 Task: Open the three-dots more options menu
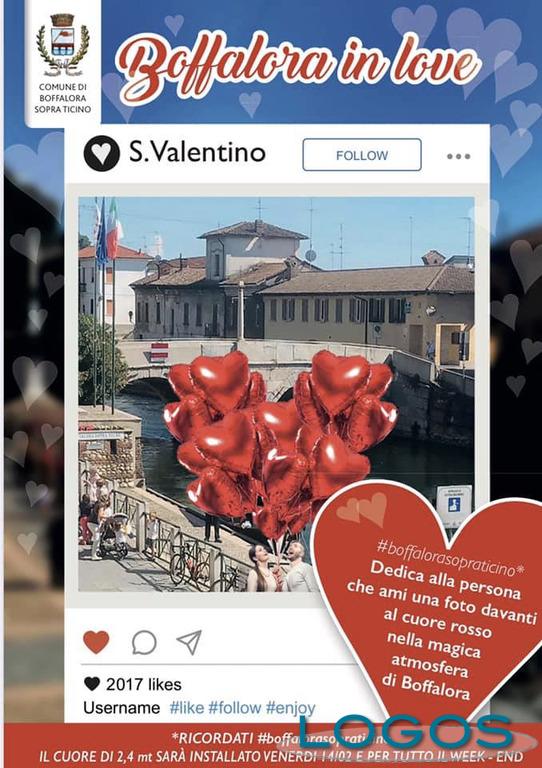[x=458, y=156]
